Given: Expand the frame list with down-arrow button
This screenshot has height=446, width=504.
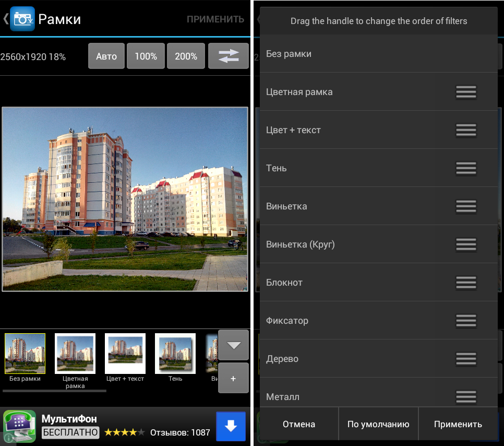Looking at the screenshot, I should tap(233, 345).
